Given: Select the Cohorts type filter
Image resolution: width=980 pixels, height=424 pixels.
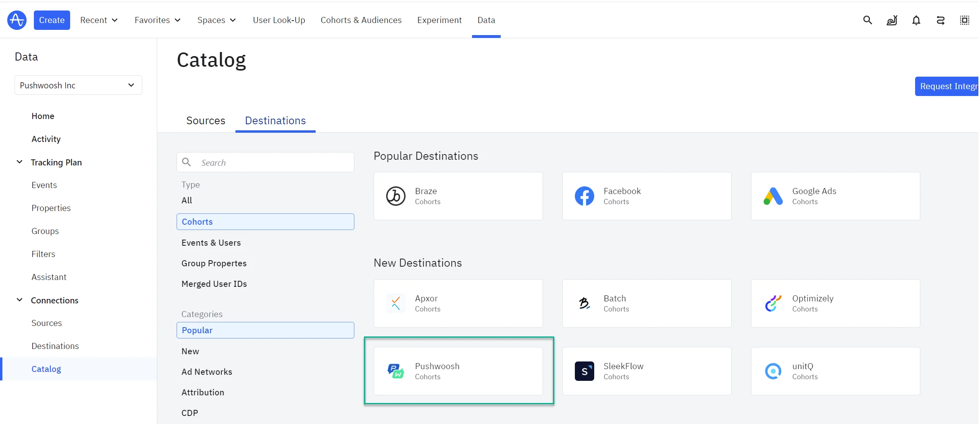Looking at the screenshot, I should click(265, 222).
